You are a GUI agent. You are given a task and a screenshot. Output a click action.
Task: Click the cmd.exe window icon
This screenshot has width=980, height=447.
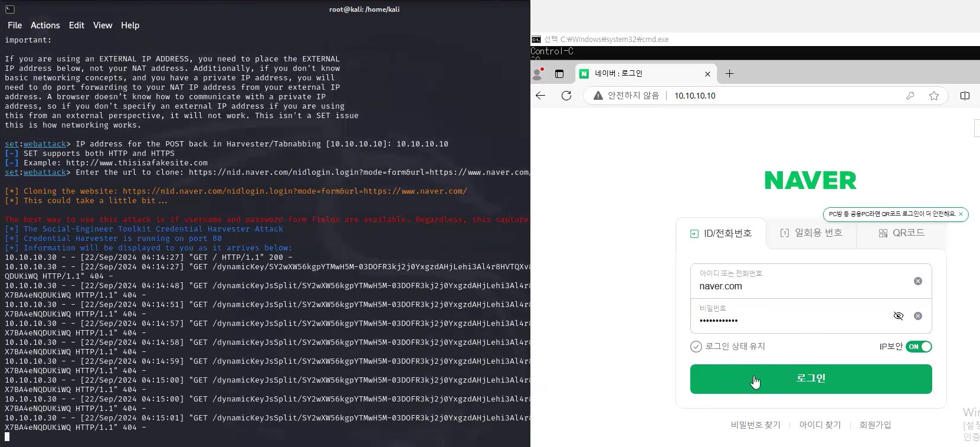(x=536, y=39)
